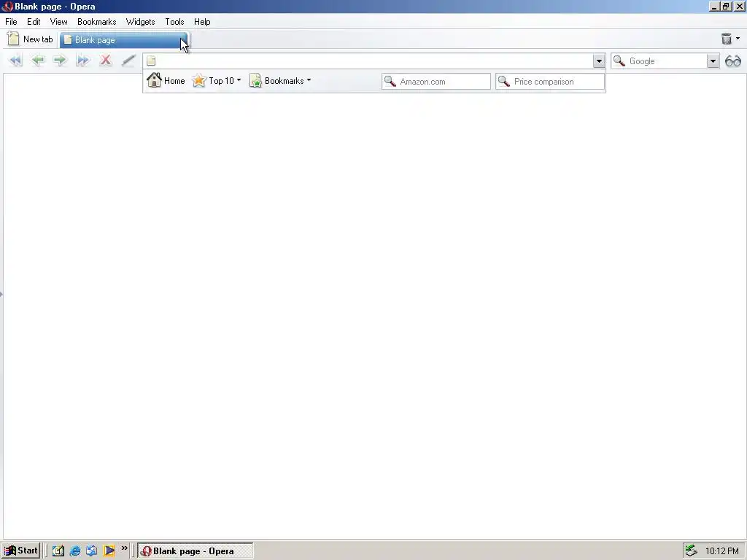
Task: Expand the address bar dropdown arrow
Action: point(599,61)
